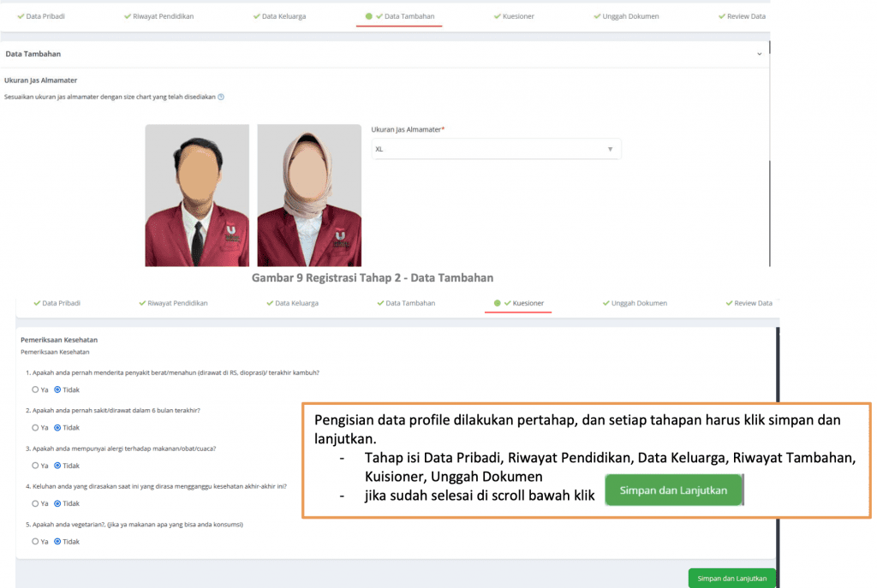This screenshot has height=588, width=877.
Task: Click the green dot on the active Kuesioner step
Action: click(x=497, y=303)
